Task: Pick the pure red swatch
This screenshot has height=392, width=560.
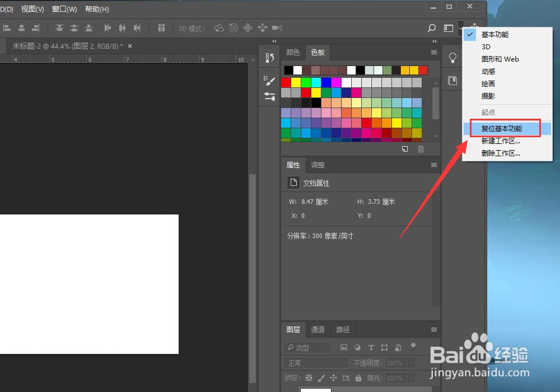Action: (286, 82)
